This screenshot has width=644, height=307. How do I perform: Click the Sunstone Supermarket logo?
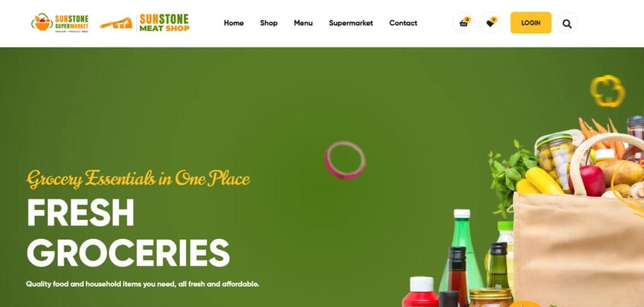[60, 23]
